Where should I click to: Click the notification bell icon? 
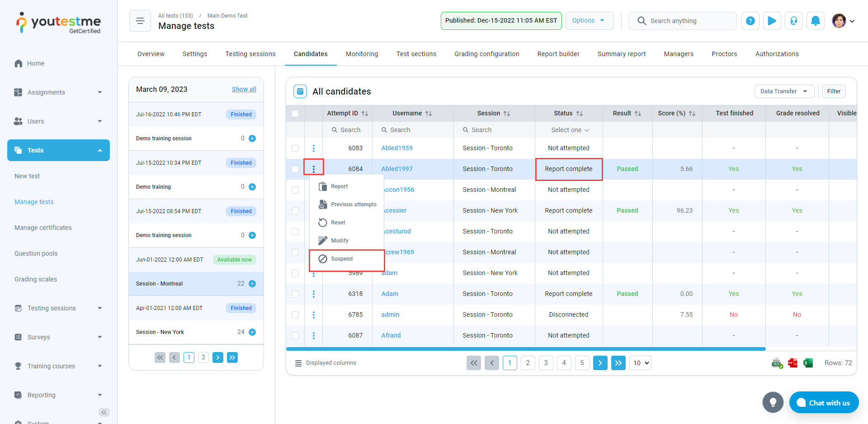pos(815,21)
